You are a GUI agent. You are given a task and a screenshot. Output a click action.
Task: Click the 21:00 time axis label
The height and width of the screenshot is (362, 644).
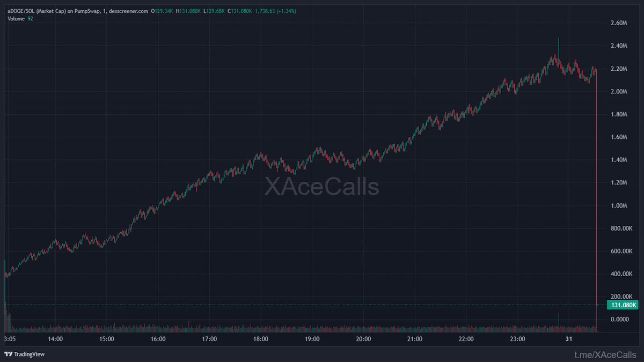(x=415, y=339)
